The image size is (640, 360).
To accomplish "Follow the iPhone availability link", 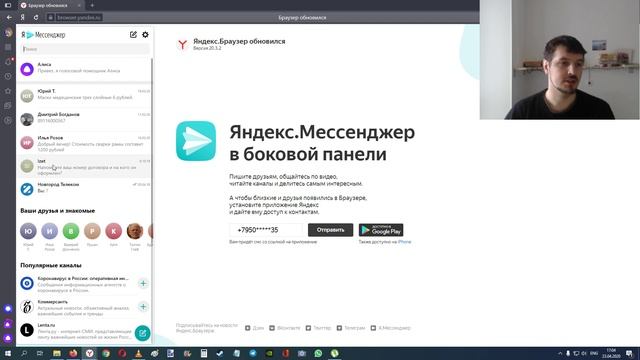I will click(404, 242).
